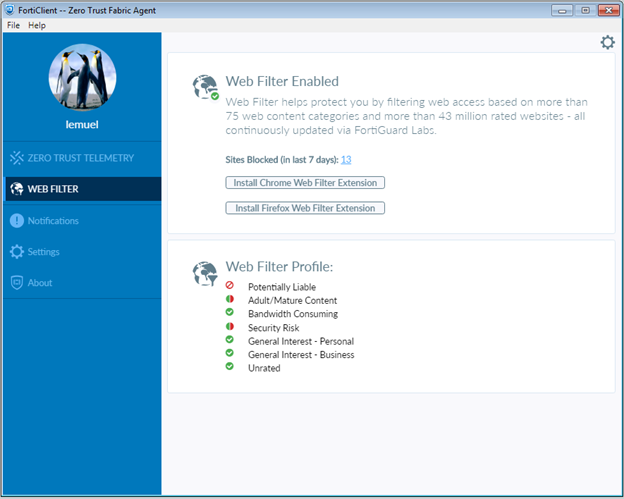This screenshot has width=624, height=499.
Task: Click the Web Filter Profile heading
Action: 279,267
